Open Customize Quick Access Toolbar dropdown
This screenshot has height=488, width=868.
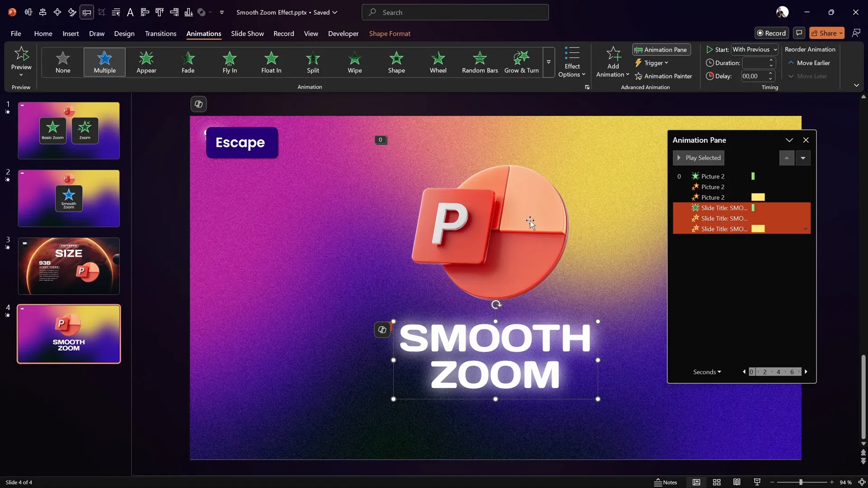222,12
